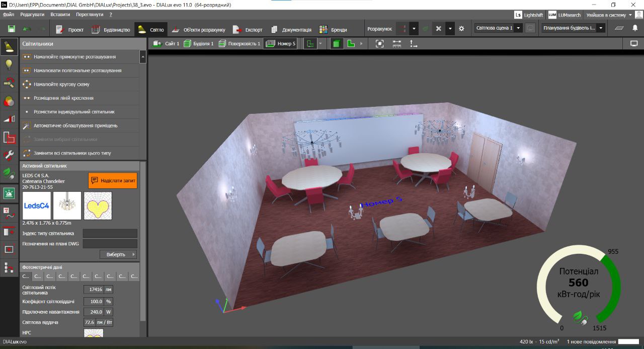This screenshot has width=644, height=349.
Task: Toggle the 3D view green cube button
Action: 336,44
